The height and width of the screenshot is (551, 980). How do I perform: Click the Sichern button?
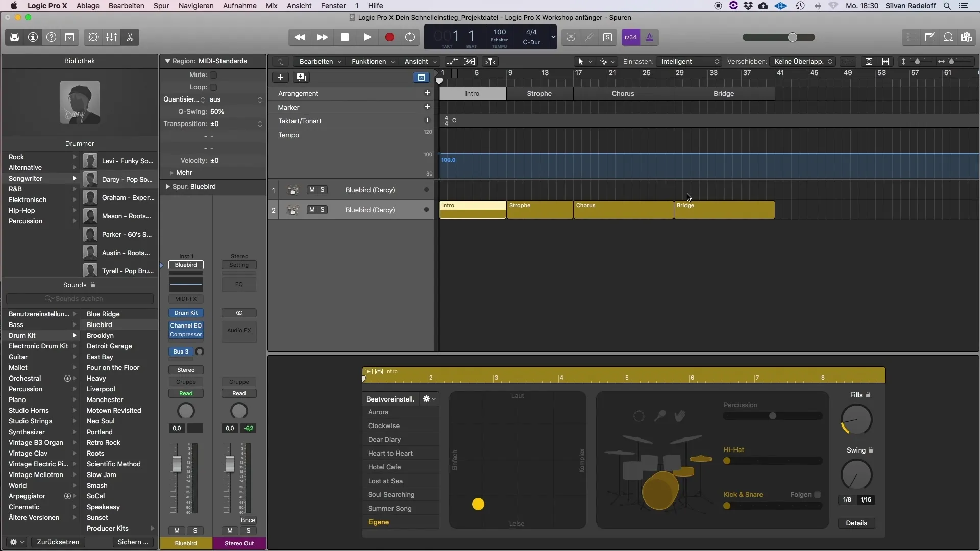coord(133,542)
